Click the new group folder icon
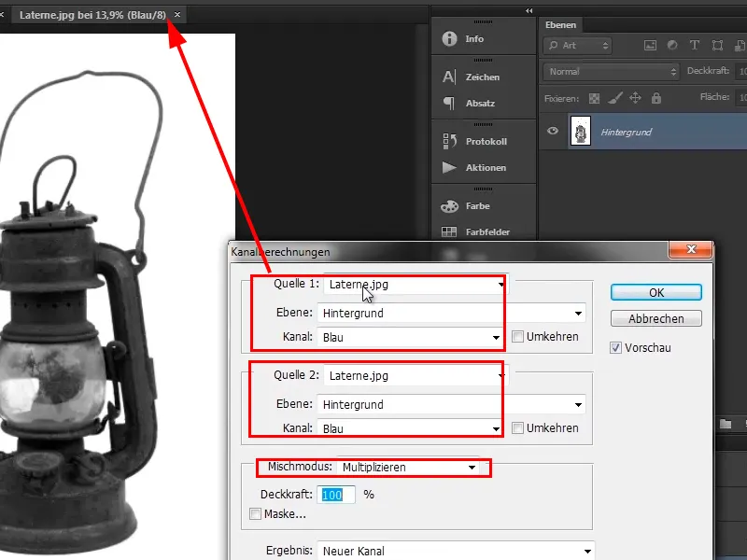The width and height of the screenshot is (747, 560). (x=726, y=424)
